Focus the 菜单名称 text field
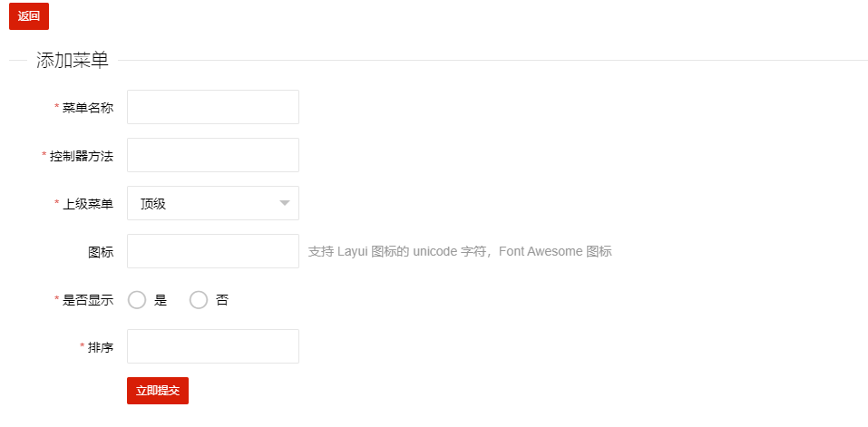 pos(213,107)
